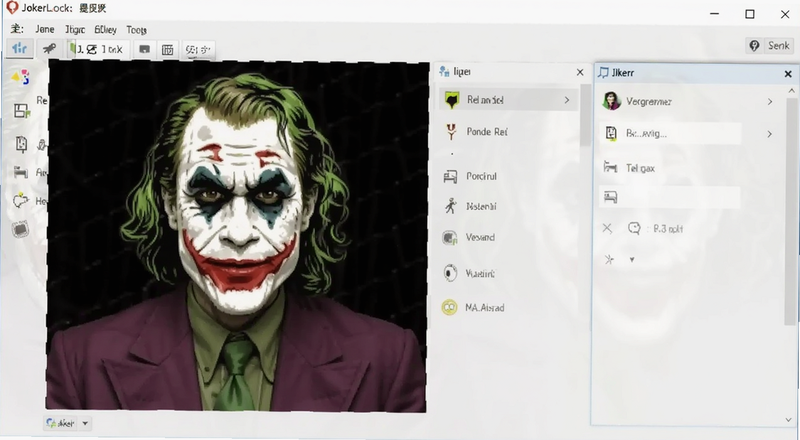The height and width of the screenshot is (440, 800).
Task: Click the bed icon in left sidebar
Action: [x=20, y=172]
